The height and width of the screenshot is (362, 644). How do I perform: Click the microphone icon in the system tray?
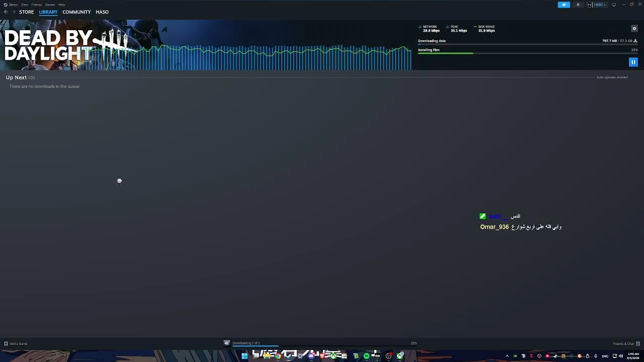(x=596, y=356)
